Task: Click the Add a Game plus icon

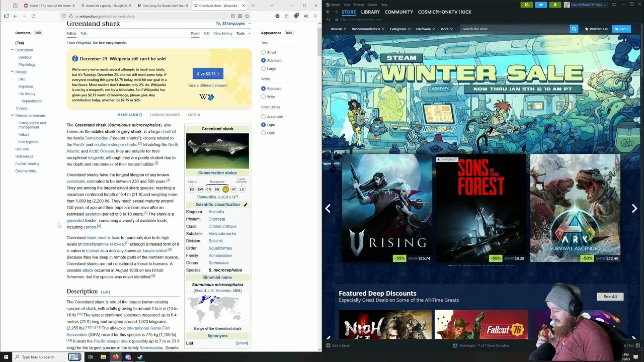Action: pyautogui.click(x=328, y=345)
